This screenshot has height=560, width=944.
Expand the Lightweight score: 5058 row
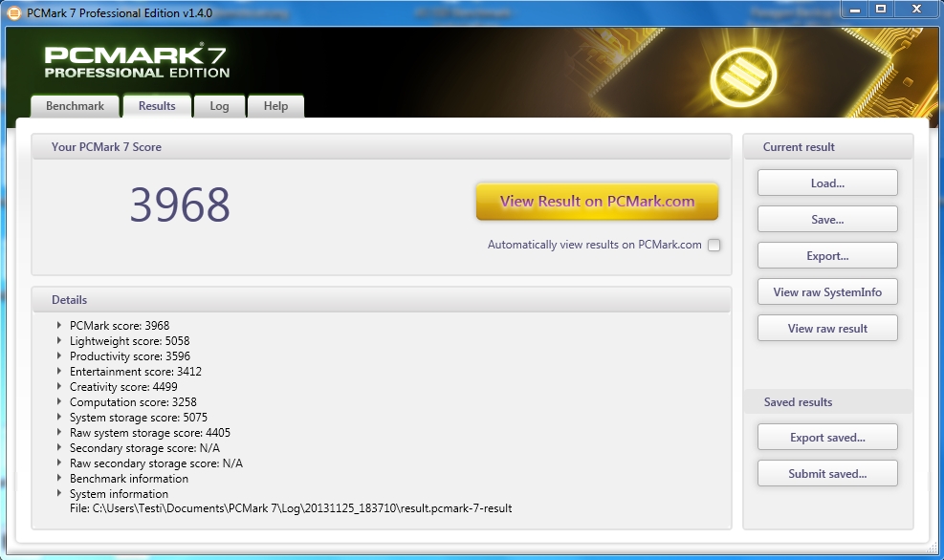(59, 340)
